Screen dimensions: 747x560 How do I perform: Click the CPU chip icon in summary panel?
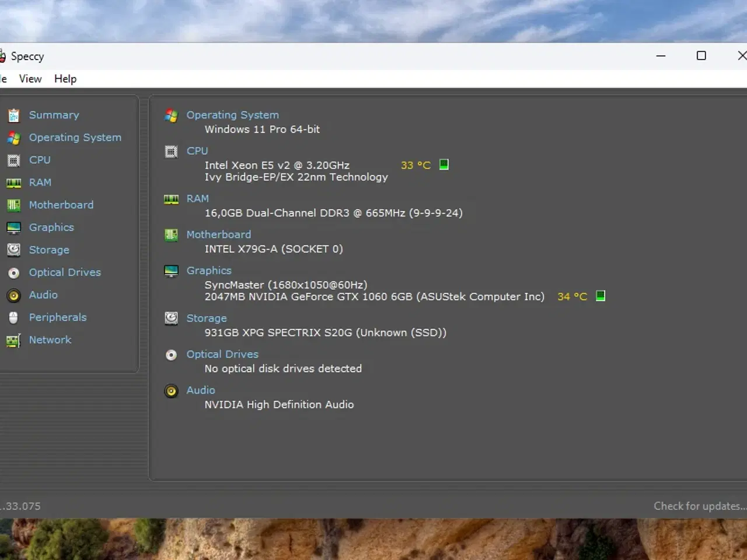(x=171, y=152)
